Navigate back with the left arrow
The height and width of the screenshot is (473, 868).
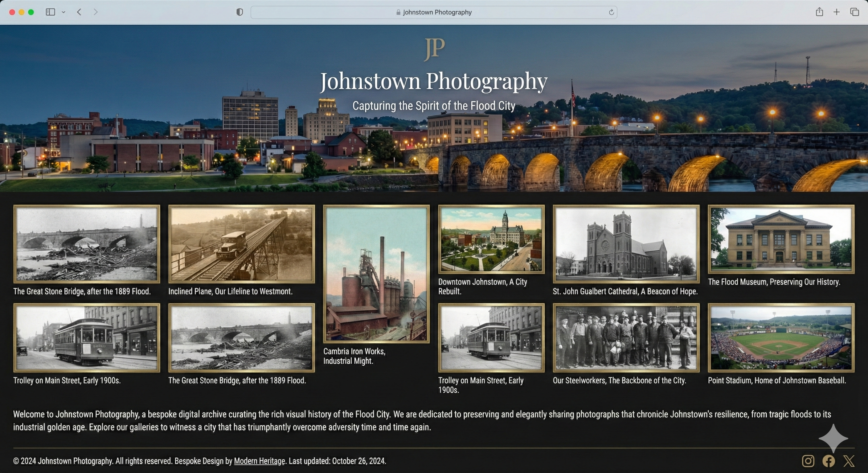click(x=79, y=12)
